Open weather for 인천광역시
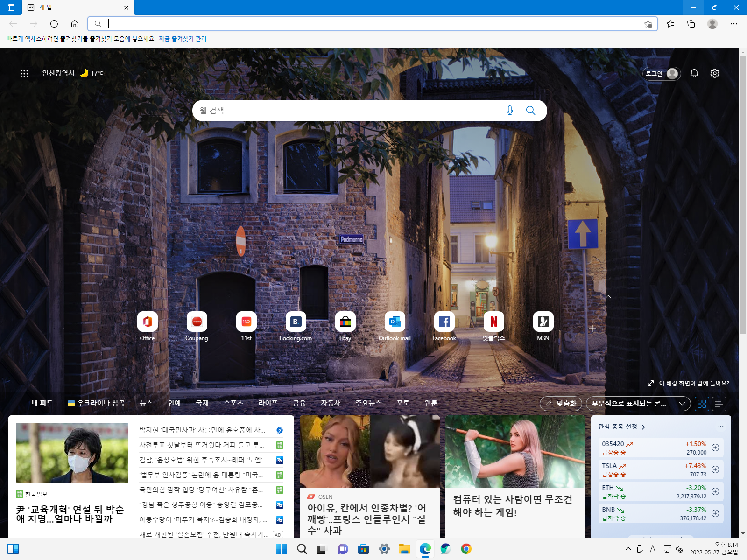 click(x=72, y=73)
